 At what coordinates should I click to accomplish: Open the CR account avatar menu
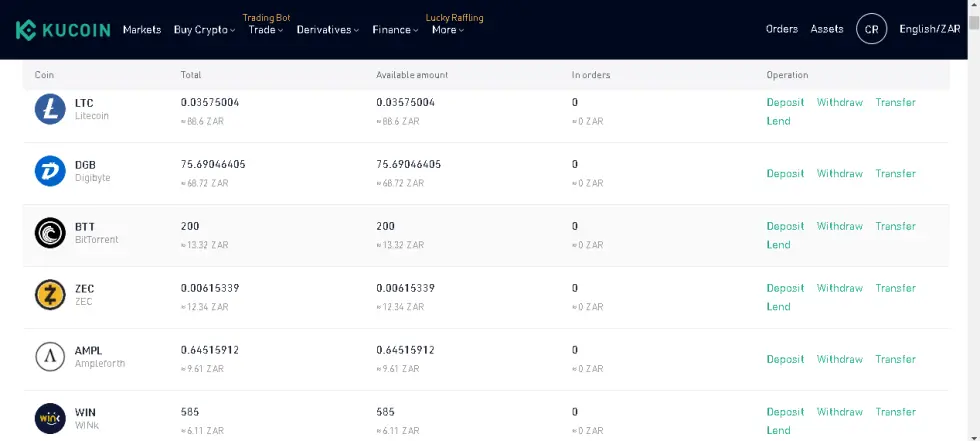click(871, 29)
